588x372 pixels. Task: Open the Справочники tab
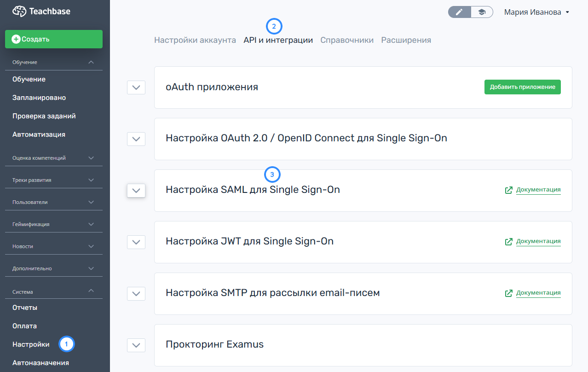click(x=347, y=40)
